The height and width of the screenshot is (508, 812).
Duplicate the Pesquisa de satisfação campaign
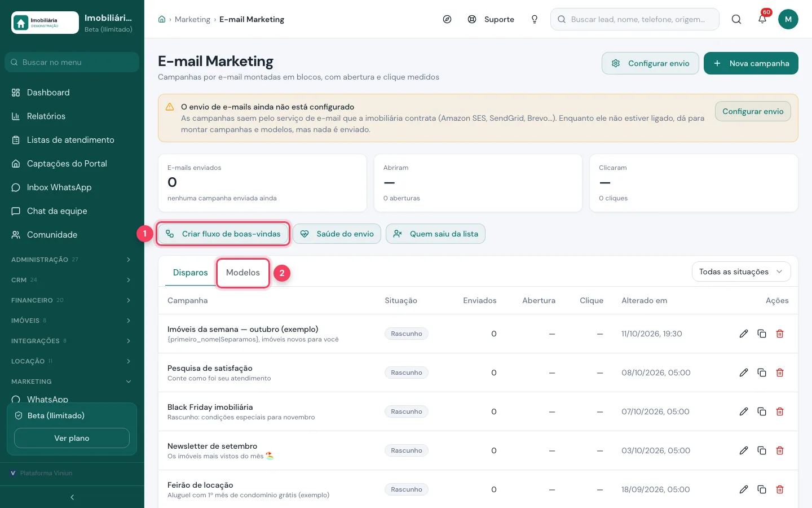pyautogui.click(x=762, y=373)
